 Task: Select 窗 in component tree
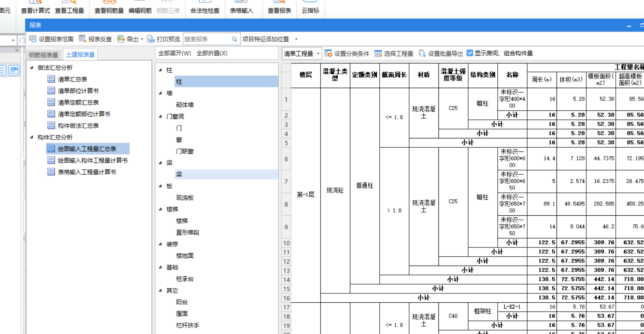click(x=179, y=140)
